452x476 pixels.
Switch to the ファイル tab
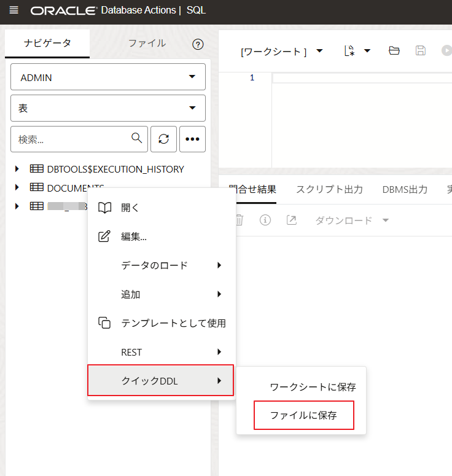147,43
